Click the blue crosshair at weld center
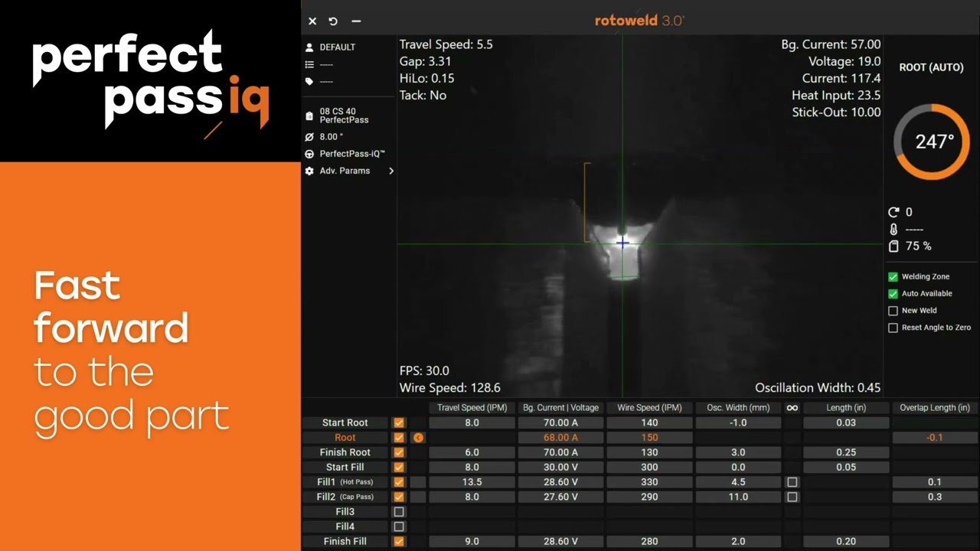Image resolution: width=980 pixels, height=551 pixels. pos(622,243)
